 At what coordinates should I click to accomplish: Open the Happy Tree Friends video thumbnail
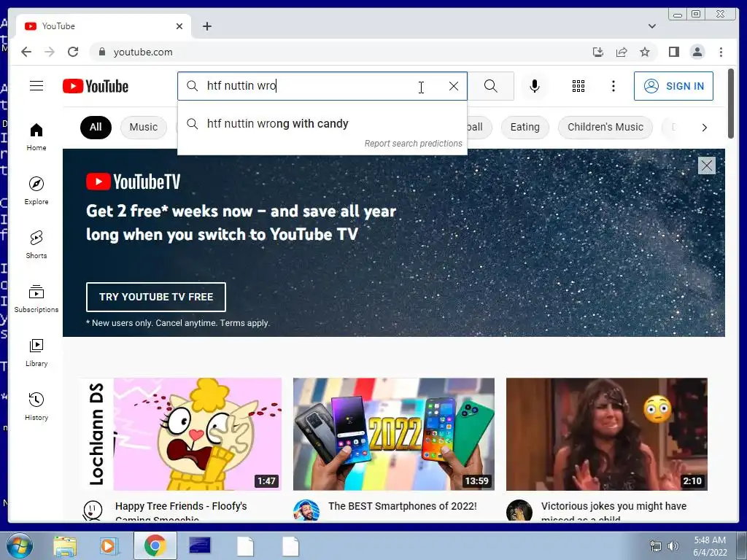tap(181, 434)
